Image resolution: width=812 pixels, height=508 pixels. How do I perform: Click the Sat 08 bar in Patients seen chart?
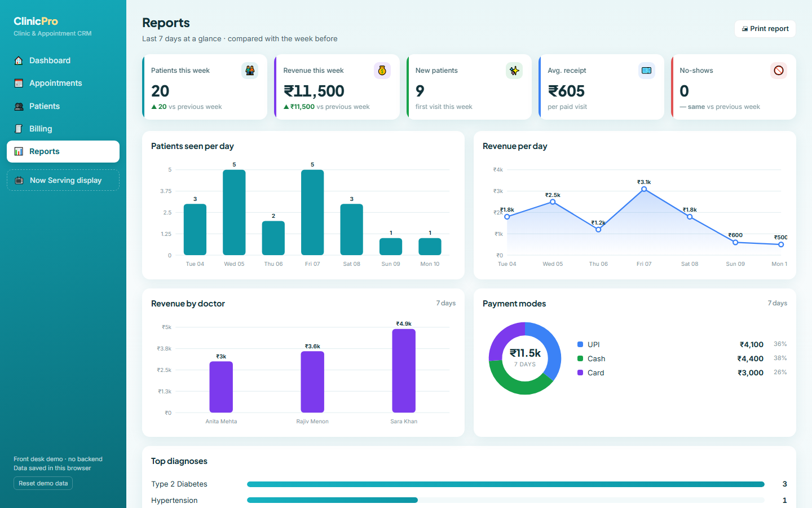coord(352,229)
